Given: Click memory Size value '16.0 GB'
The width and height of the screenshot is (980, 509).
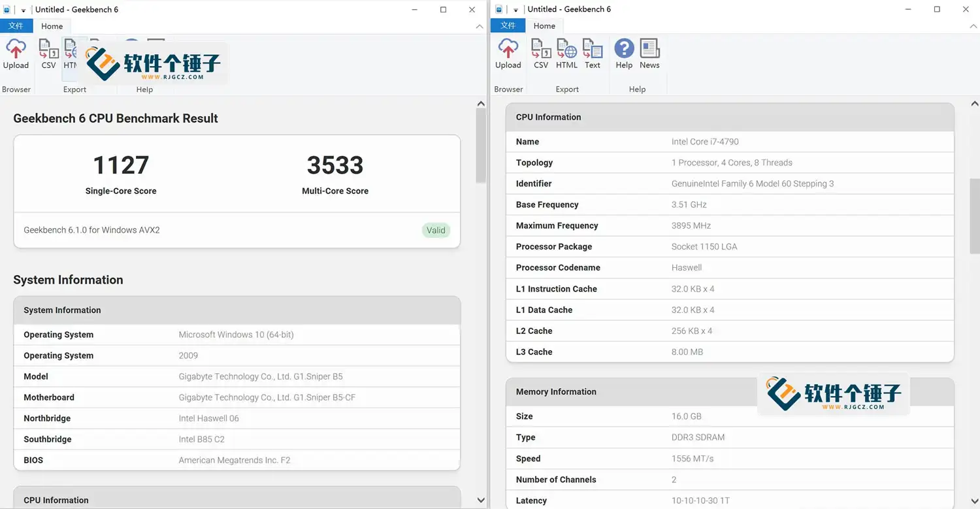Looking at the screenshot, I should [x=687, y=416].
